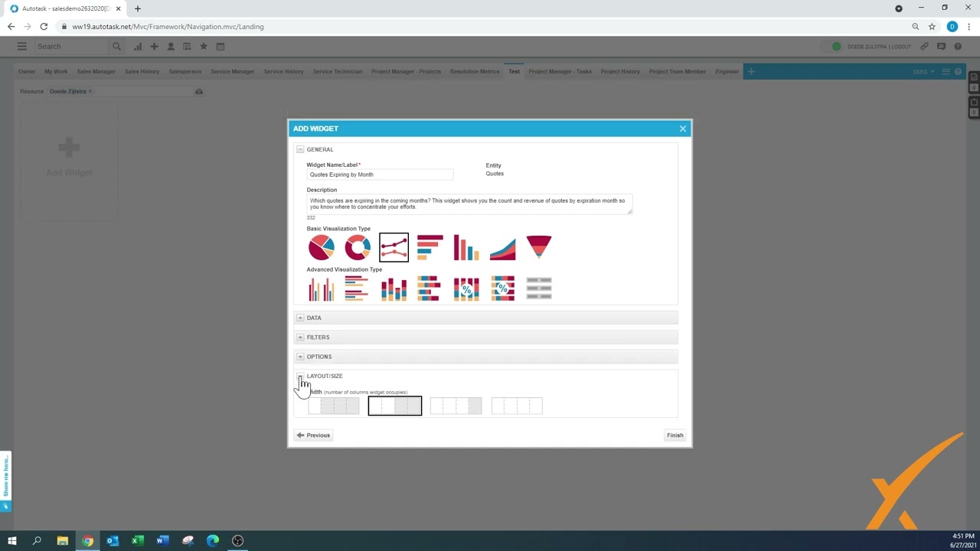The image size is (980, 551).
Task: Open dashboard help question icon
Action: pos(959,72)
